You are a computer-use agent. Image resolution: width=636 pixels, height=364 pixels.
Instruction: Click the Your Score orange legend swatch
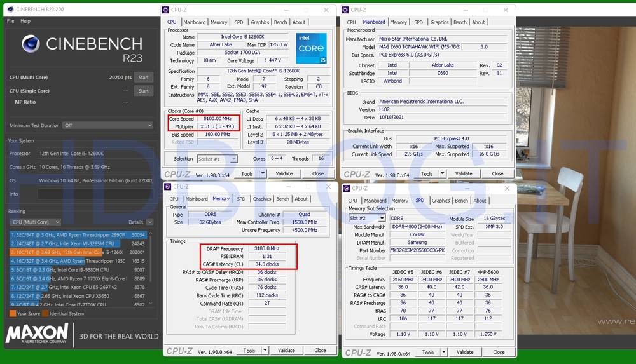(x=13, y=313)
